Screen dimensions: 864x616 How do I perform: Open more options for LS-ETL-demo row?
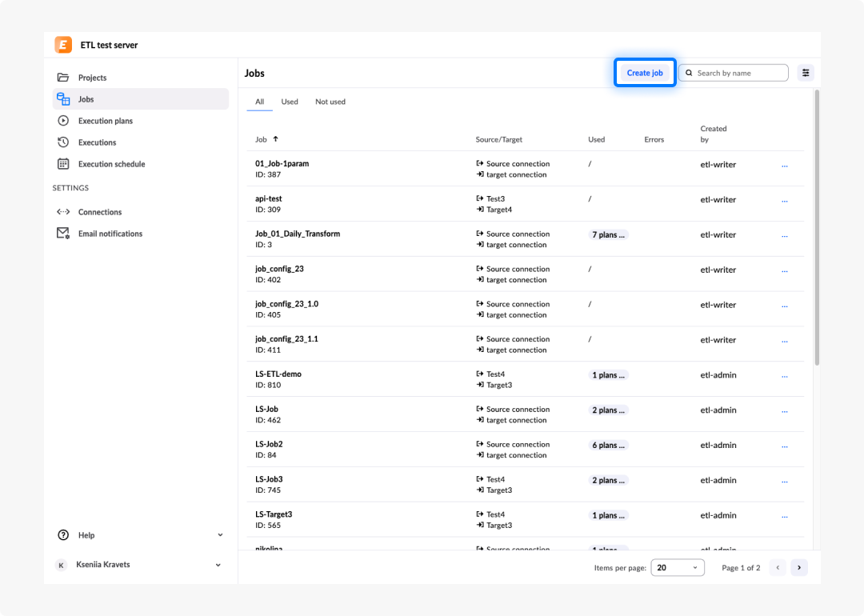[x=785, y=376]
